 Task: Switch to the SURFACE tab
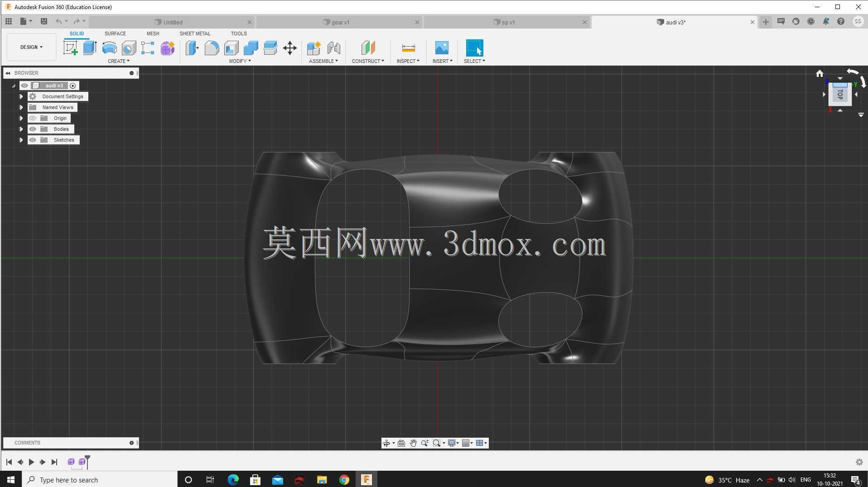(115, 33)
